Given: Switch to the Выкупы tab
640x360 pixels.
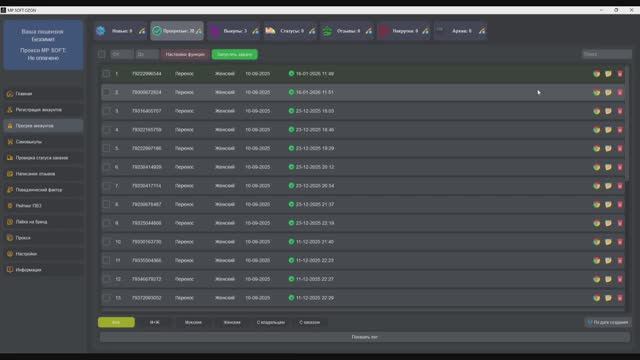Looking at the screenshot, I should pos(234,31).
